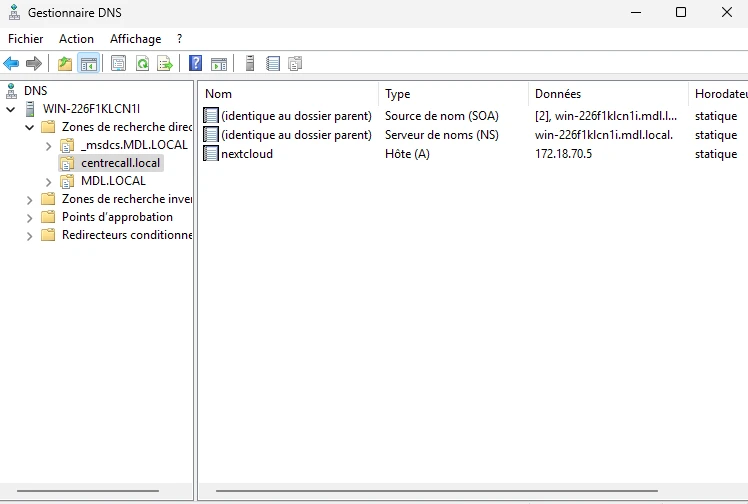
Task: Open the Affichage menu
Action: 135,39
